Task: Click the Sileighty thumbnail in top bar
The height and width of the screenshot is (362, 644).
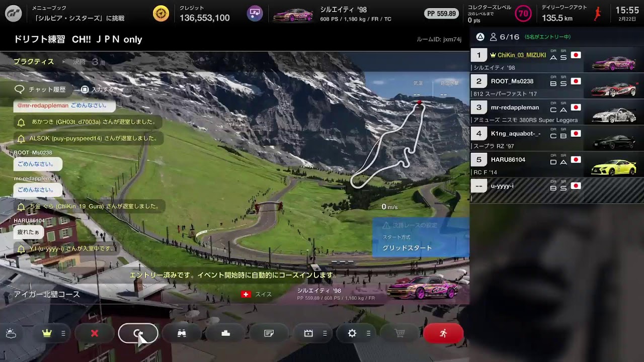Action: pyautogui.click(x=293, y=15)
